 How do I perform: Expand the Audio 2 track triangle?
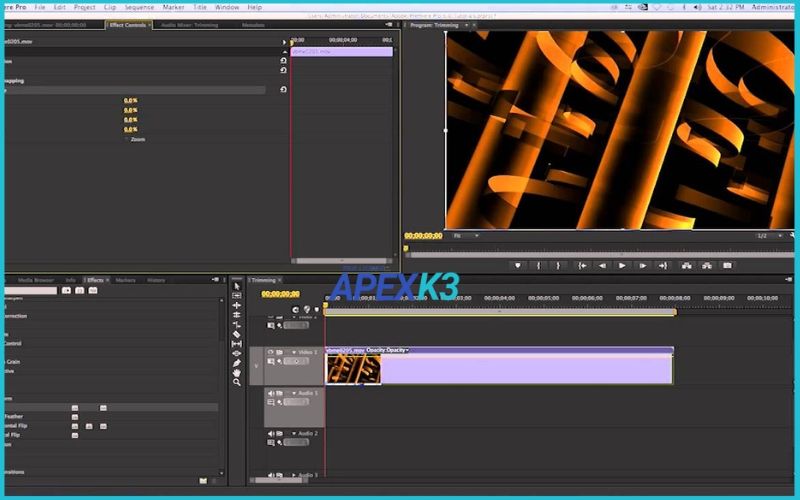[x=292, y=433]
